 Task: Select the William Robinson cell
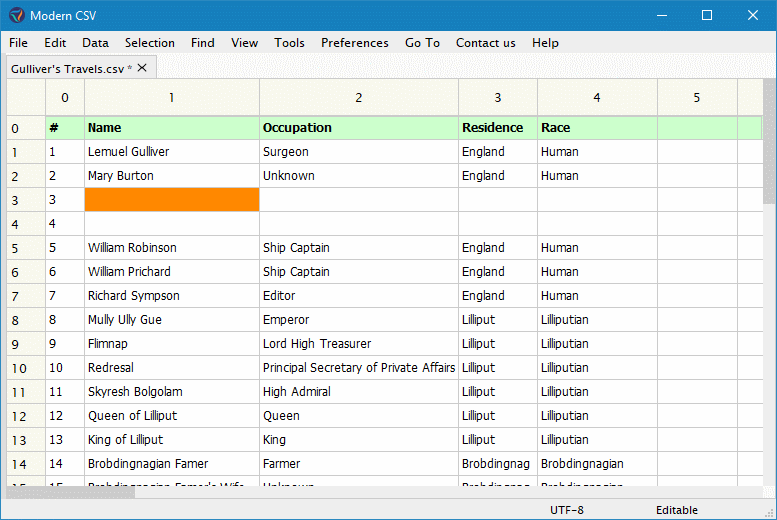[x=171, y=248]
